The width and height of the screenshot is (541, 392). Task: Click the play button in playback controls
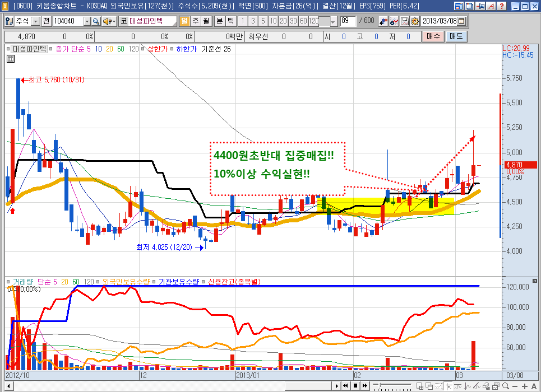coord(337,386)
